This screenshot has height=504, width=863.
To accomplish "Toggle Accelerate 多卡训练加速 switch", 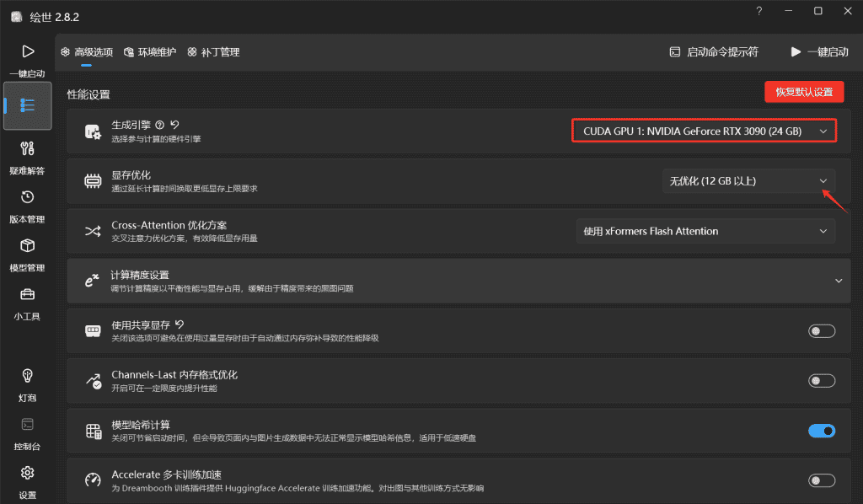I will point(821,480).
